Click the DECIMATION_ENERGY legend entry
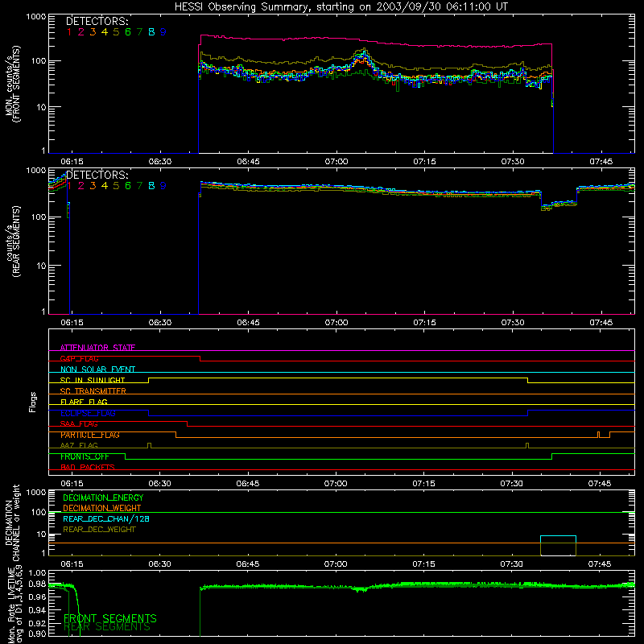The image size is (644, 644). [103, 497]
